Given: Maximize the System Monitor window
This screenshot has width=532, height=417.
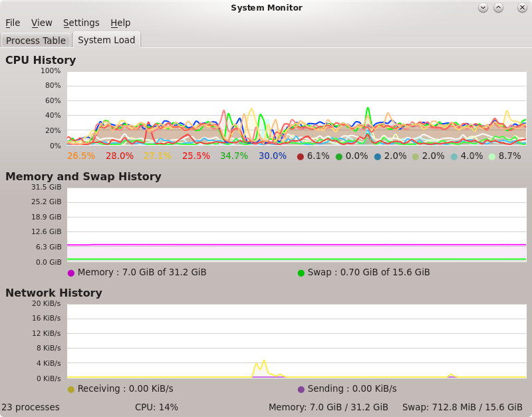Looking at the screenshot, I should coord(498,8).
